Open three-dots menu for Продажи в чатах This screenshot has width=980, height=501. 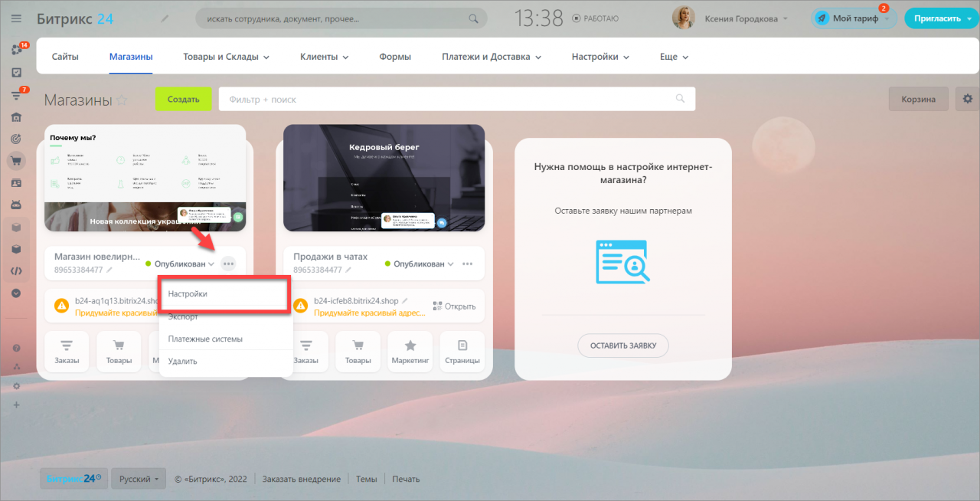tap(467, 264)
